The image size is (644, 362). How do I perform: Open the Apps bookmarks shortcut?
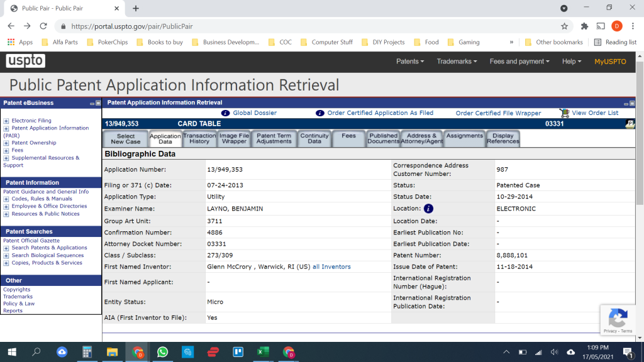pyautogui.click(x=20, y=42)
